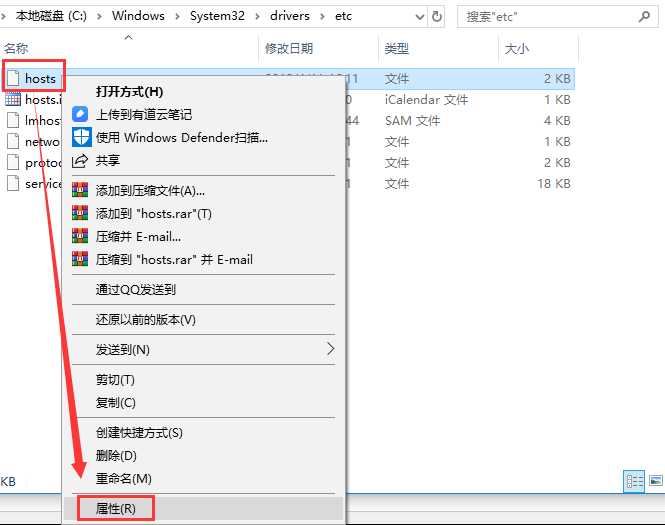Go to Windows folder in the breadcrumb

coord(138,16)
